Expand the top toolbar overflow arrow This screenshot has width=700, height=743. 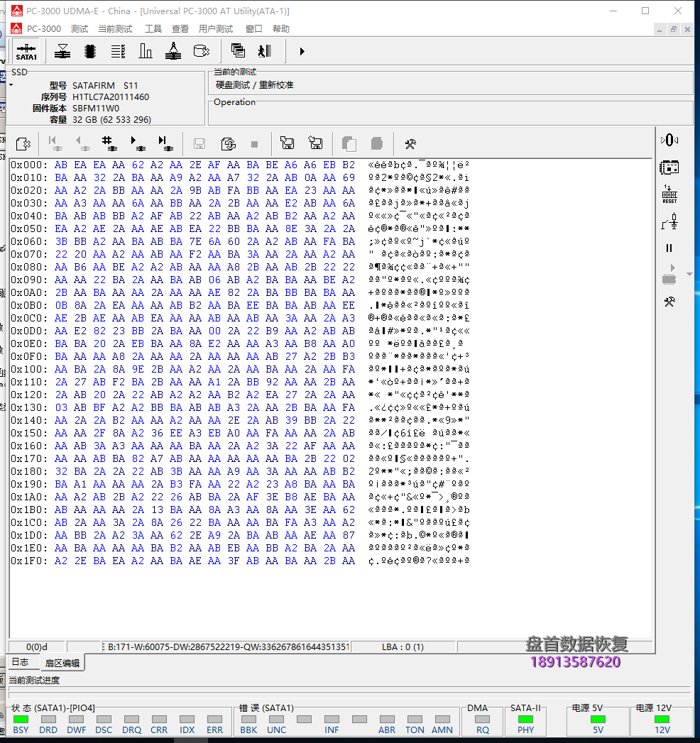click(302, 51)
